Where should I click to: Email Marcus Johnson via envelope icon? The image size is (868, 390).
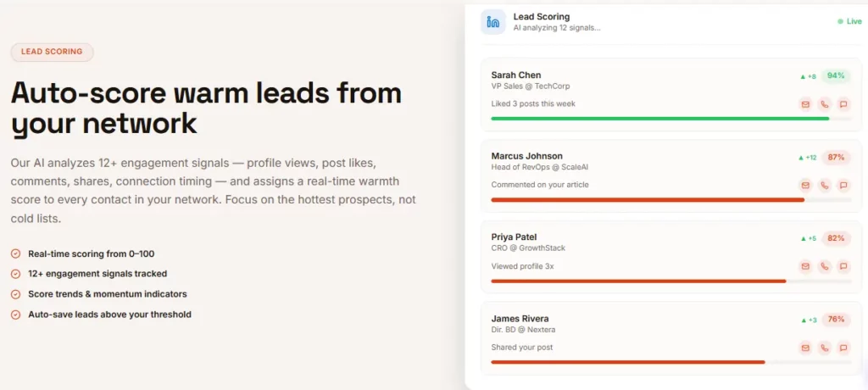pyautogui.click(x=805, y=185)
